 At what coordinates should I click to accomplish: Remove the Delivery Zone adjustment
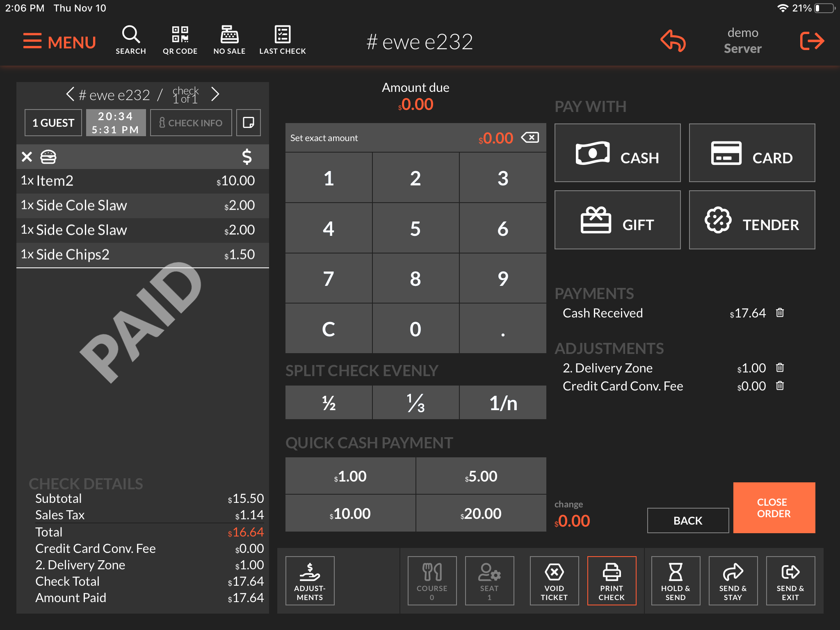pyautogui.click(x=780, y=368)
